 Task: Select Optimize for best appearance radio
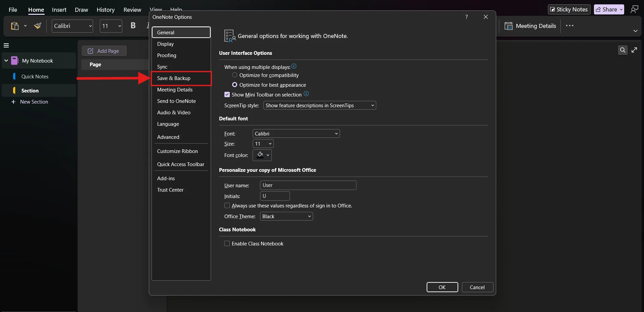tap(234, 85)
